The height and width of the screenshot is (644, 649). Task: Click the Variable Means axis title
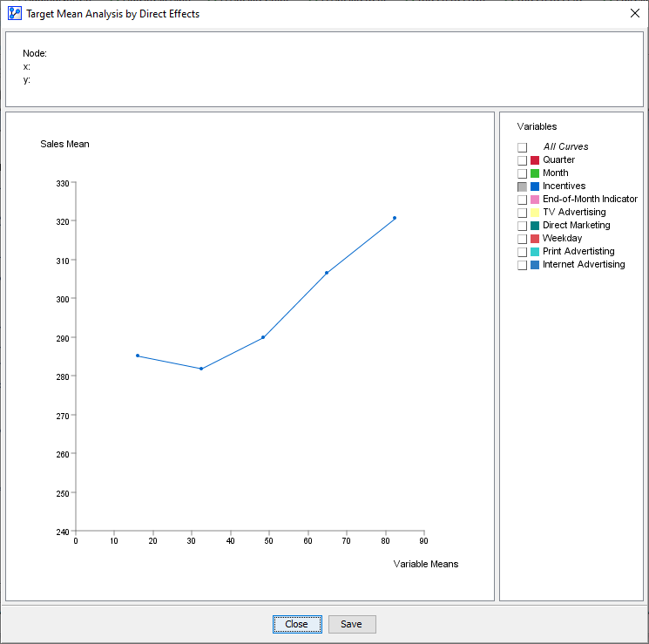[x=425, y=564]
